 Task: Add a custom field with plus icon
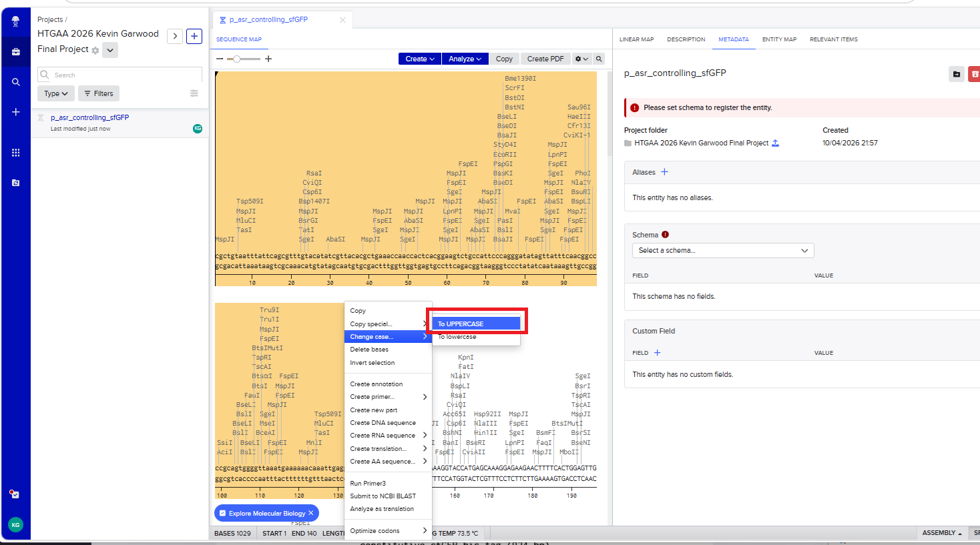(657, 353)
